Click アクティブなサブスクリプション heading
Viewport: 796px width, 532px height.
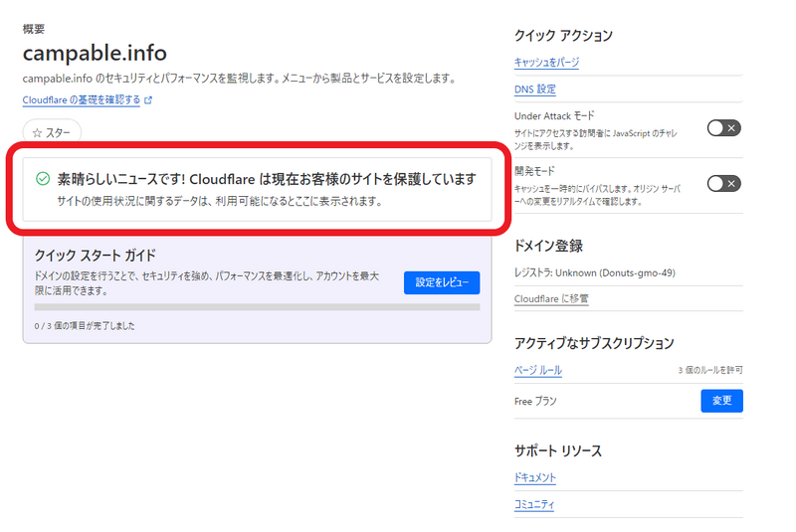[x=594, y=343]
